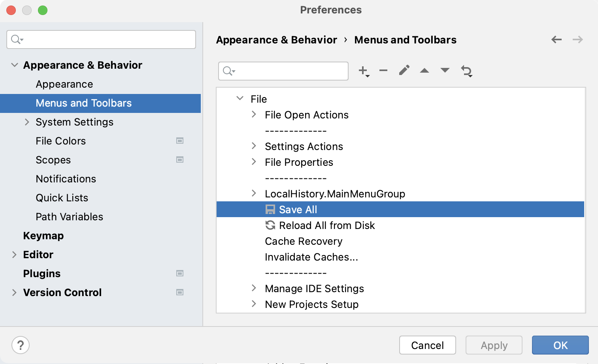This screenshot has width=598, height=364.
Task: Move Save All down with the down-arrow icon
Action: point(445,71)
